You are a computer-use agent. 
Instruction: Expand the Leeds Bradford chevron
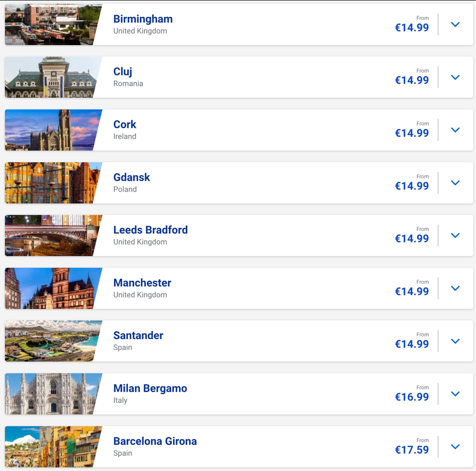pos(455,235)
